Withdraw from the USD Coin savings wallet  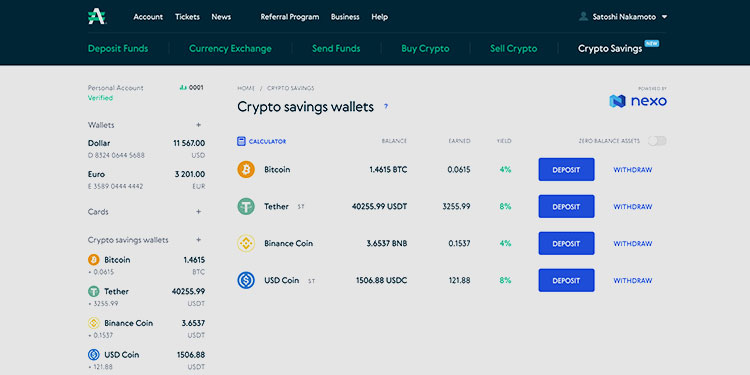coord(632,280)
